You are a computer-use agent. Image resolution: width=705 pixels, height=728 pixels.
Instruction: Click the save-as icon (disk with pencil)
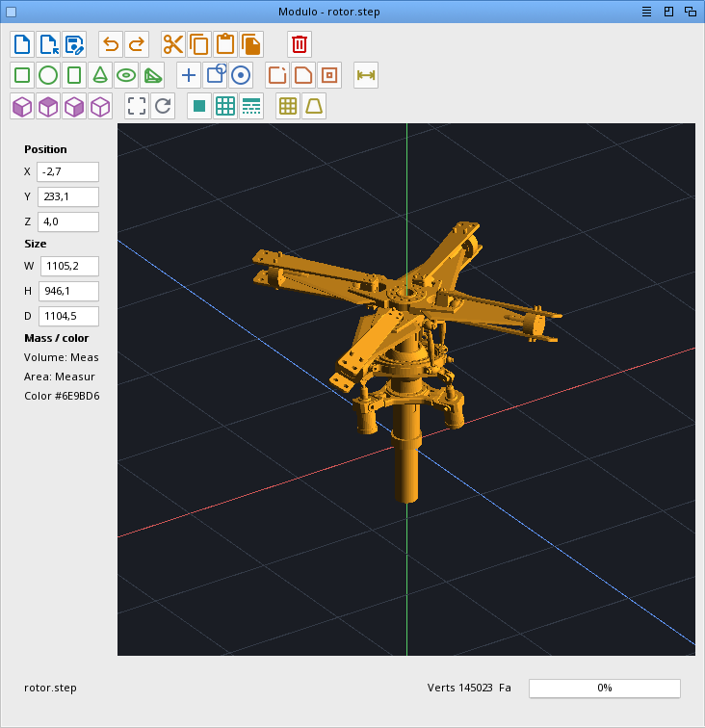tap(74, 44)
